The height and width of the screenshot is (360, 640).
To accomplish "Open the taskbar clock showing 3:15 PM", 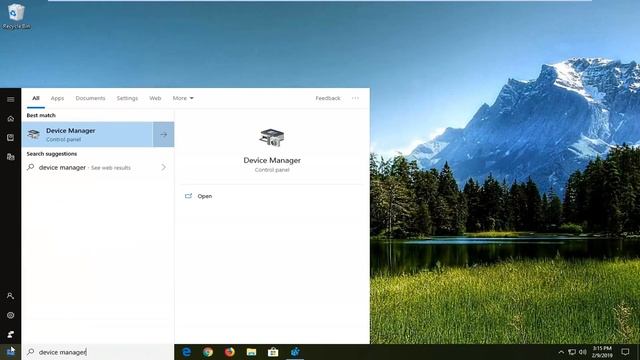I will (x=602, y=352).
